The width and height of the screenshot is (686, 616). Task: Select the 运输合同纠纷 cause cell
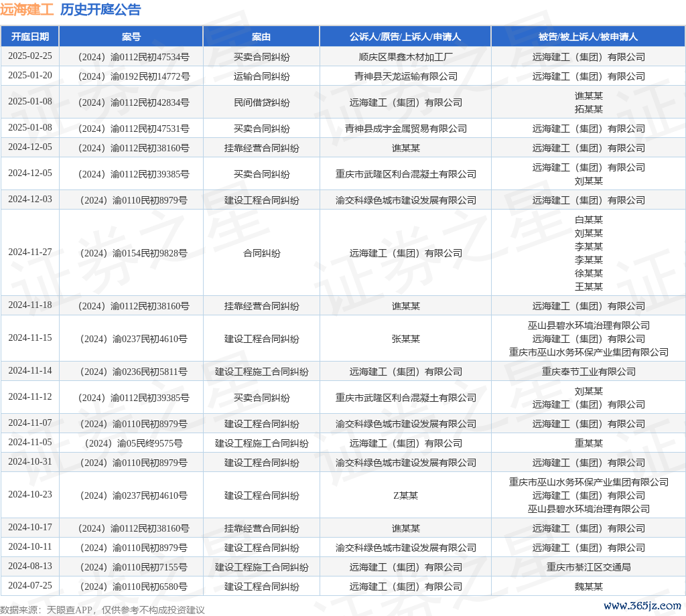[x=262, y=76]
